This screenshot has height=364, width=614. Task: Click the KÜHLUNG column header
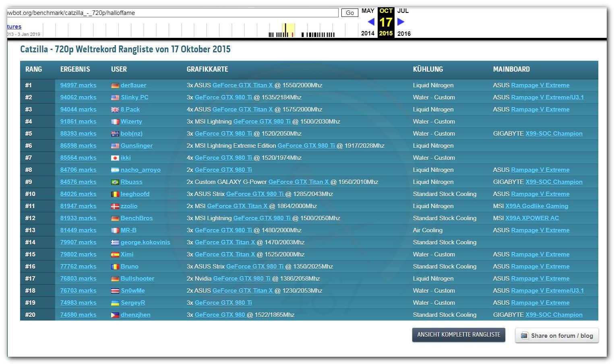click(x=428, y=69)
